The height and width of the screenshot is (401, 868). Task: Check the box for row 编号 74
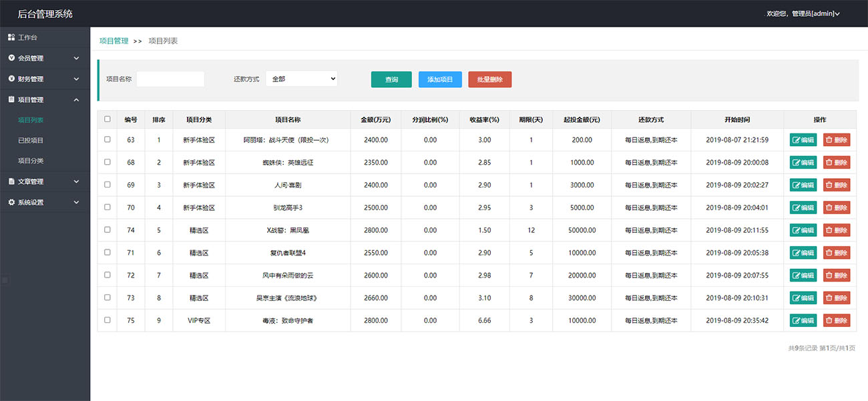tap(107, 230)
